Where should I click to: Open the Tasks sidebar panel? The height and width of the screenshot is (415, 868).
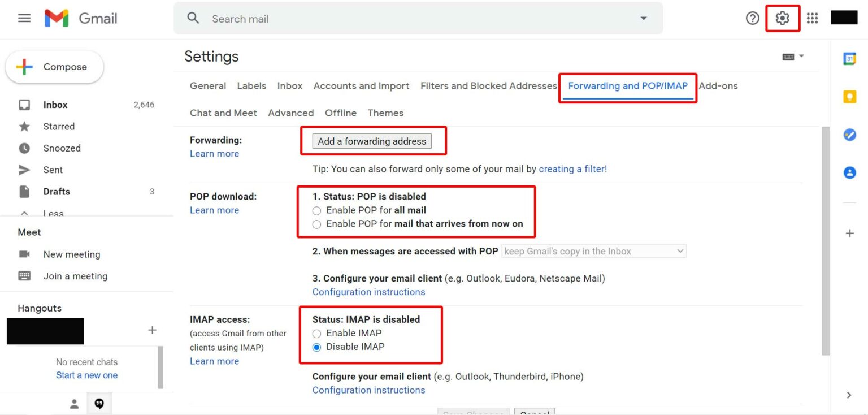coord(850,135)
